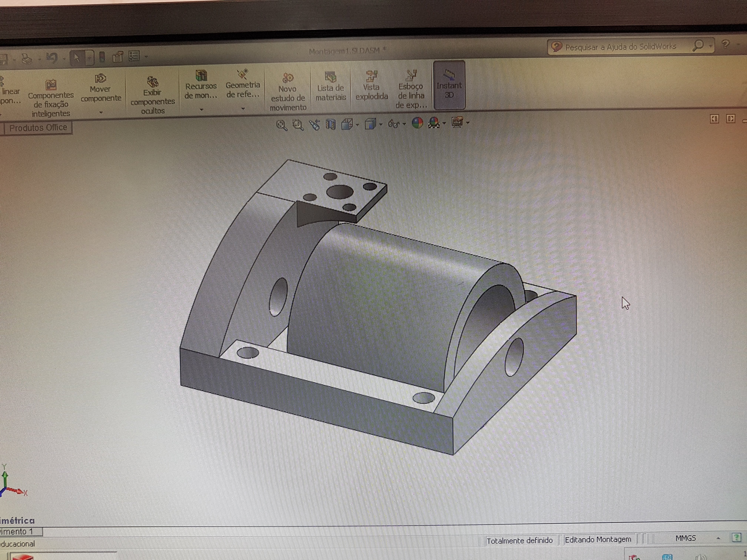Click Zoom to Area magnifier icon

click(298, 125)
